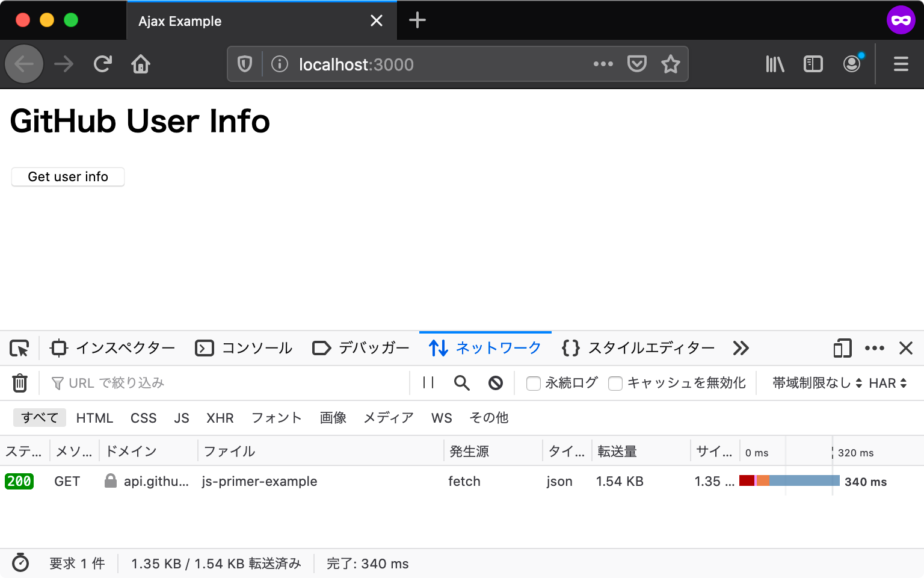This screenshot has height=578, width=924.
Task: Open the page actions menu in address bar
Action: coord(603,64)
